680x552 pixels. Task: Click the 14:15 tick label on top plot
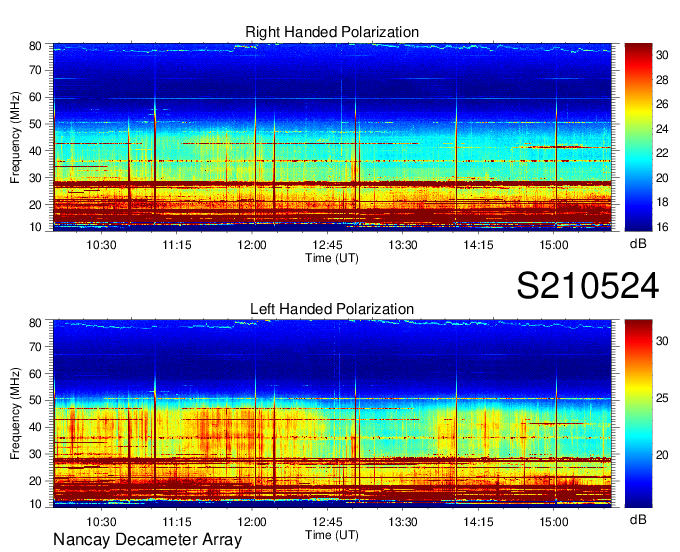point(478,245)
